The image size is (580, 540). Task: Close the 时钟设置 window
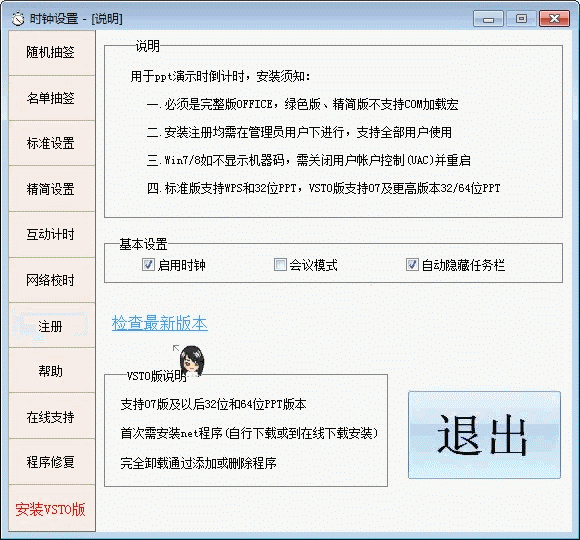point(554,18)
